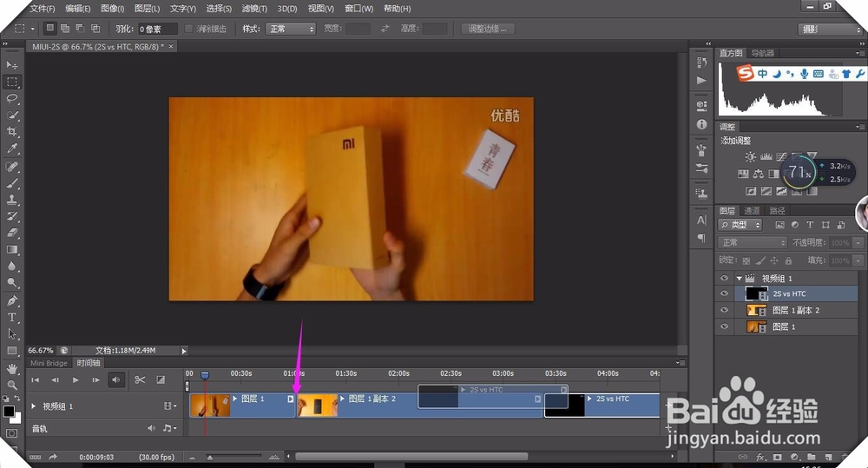The width and height of the screenshot is (868, 468).
Task: Open the 样式 style dropdown
Action: pyautogui.click(x=291, y=29)
